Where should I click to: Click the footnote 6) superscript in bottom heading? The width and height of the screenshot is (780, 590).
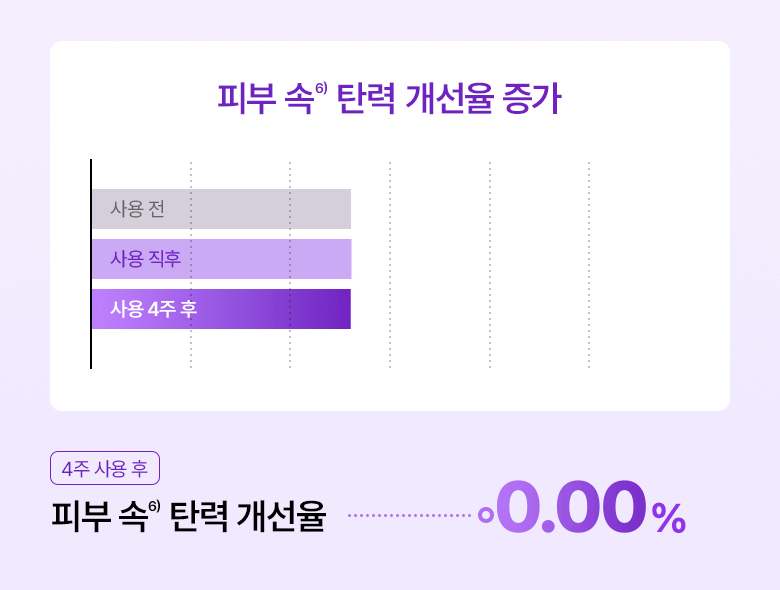(154, 506)
